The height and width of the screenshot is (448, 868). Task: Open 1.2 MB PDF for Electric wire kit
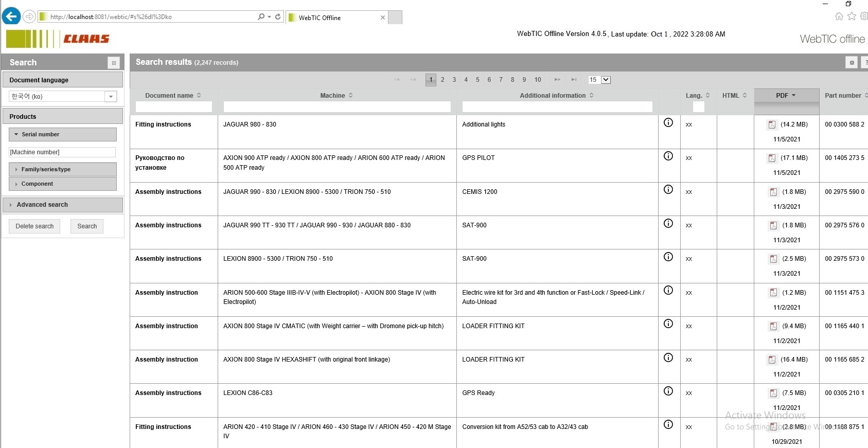(x=773, y=293)
